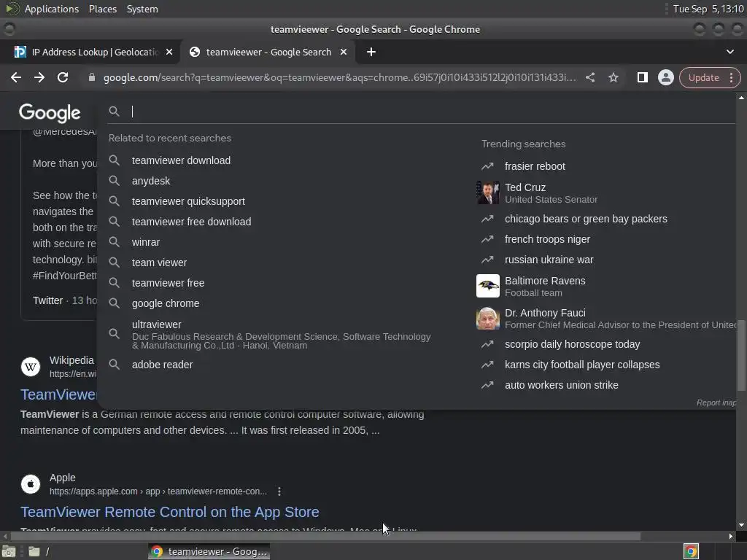Open more options dots for Apple result
Viewport: 747px width, 560px height.
[279, 491]
